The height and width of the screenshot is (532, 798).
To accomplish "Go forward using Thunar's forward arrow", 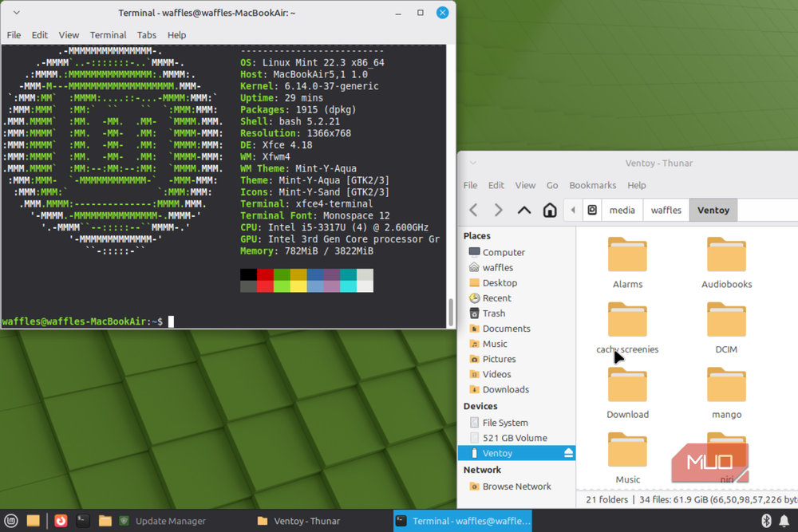I will pyautogui.click(x=498, y=210).
